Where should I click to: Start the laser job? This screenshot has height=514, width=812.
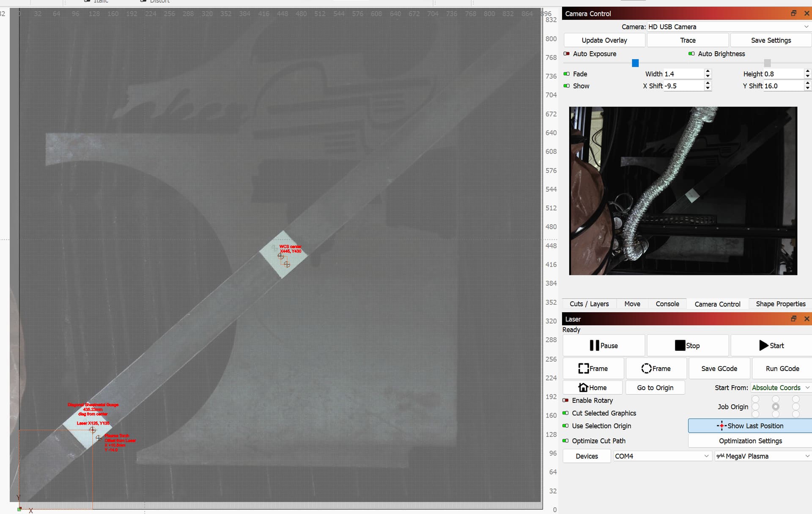point(771,345)
